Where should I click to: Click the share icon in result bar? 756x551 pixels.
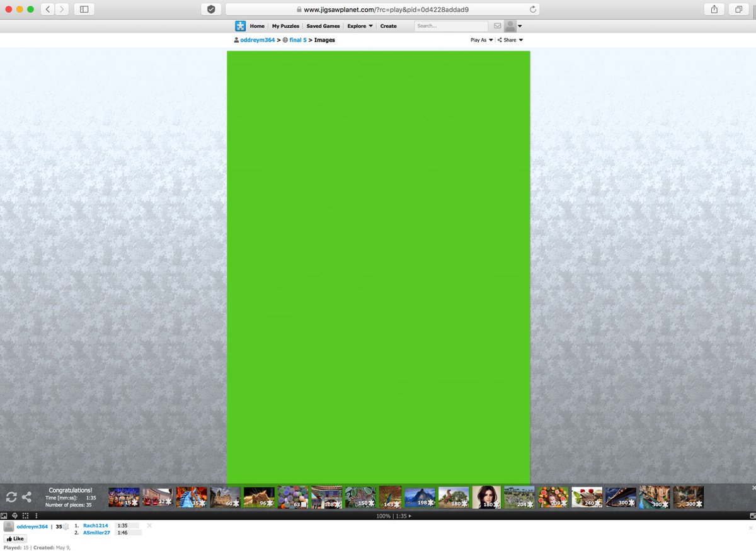tap(26, 497)
